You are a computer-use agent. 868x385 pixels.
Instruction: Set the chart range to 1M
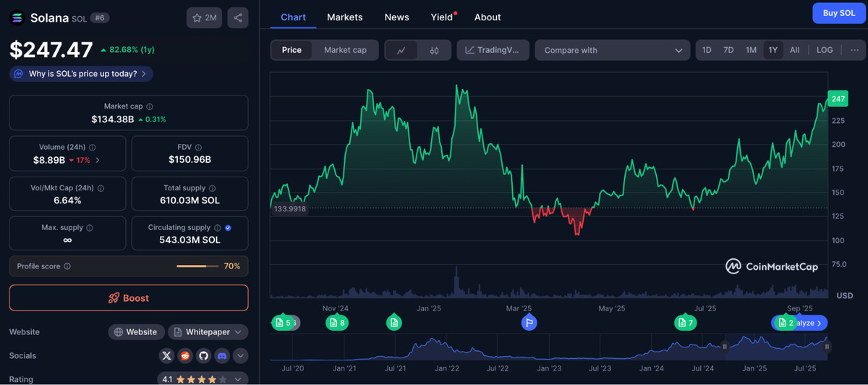pyautogui.click(x=751, y=50)
